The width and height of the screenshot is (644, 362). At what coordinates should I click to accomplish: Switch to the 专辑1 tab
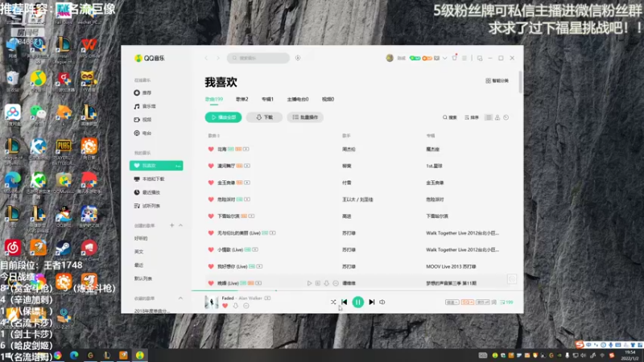tap(267, 99)
